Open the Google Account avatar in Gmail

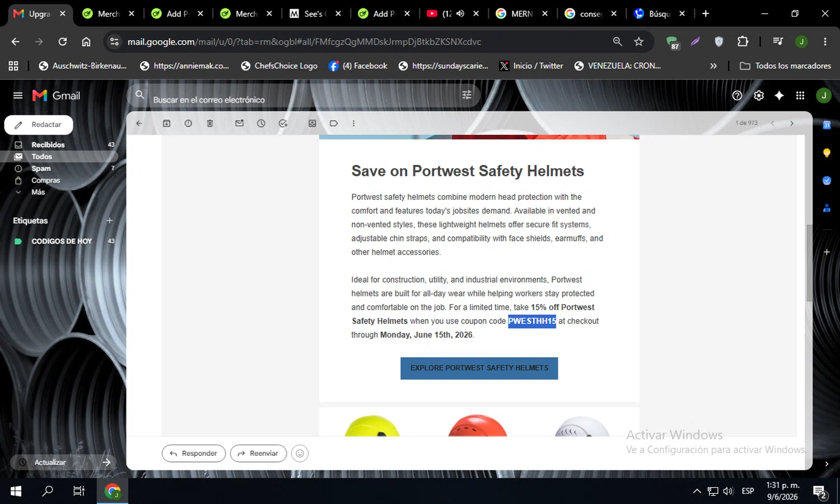tap(823, 95)
